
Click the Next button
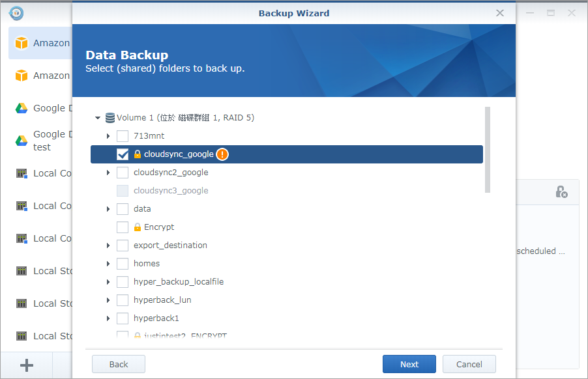click(x=409, y=364)
